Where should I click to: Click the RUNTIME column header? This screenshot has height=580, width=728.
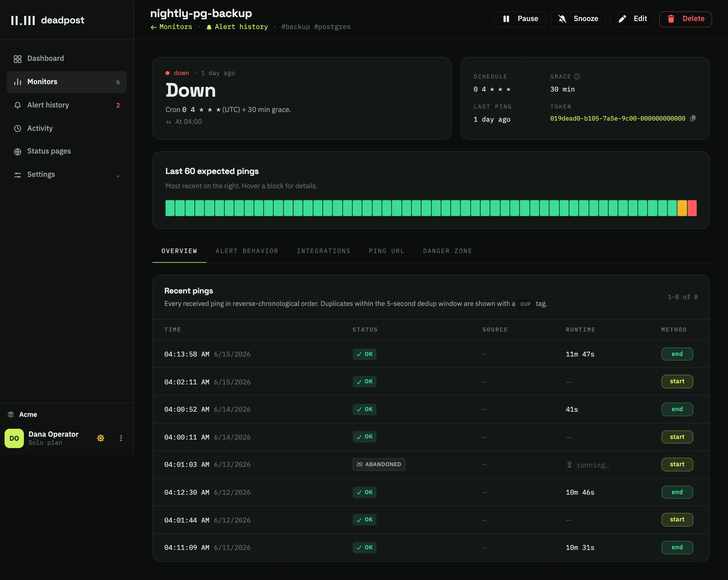tap(580, 330)
